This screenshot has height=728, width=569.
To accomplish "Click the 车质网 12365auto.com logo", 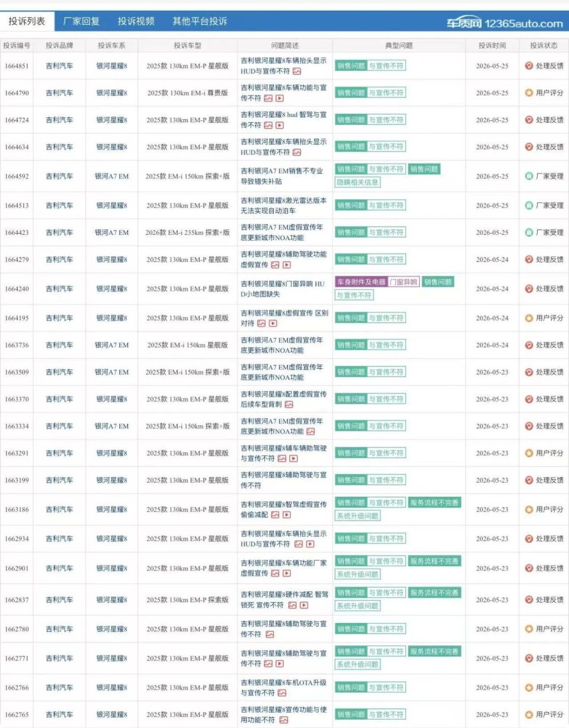I will coord(504,23).
